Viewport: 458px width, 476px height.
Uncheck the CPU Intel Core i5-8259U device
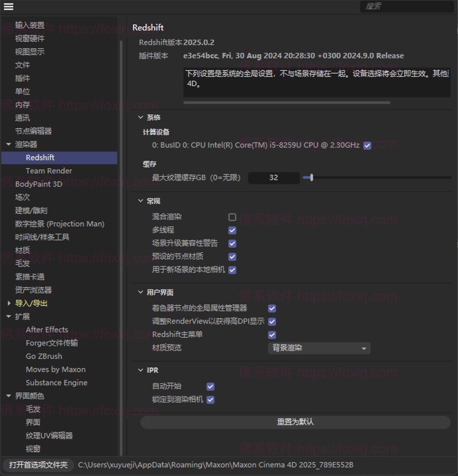(x=367, y=145)
